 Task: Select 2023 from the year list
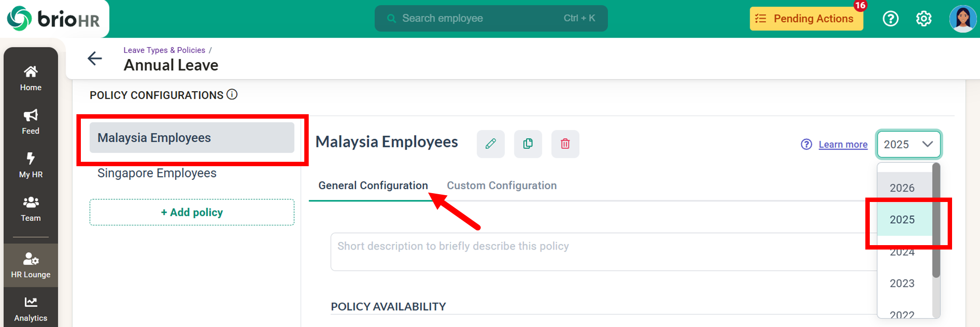(902, 283)
